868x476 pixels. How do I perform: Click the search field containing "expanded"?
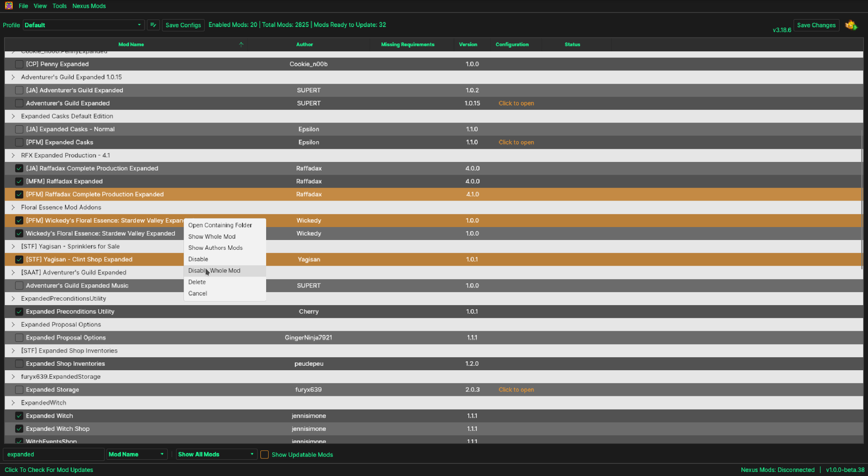pos(53,454)
